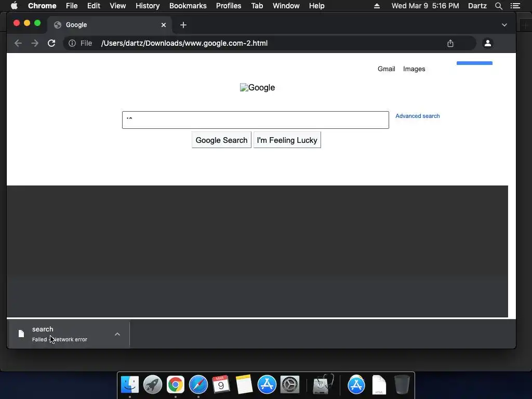The width and height of the screenshot is (532, 399).
Task: Close the Google tab
Action: click(x=164, y=25)
